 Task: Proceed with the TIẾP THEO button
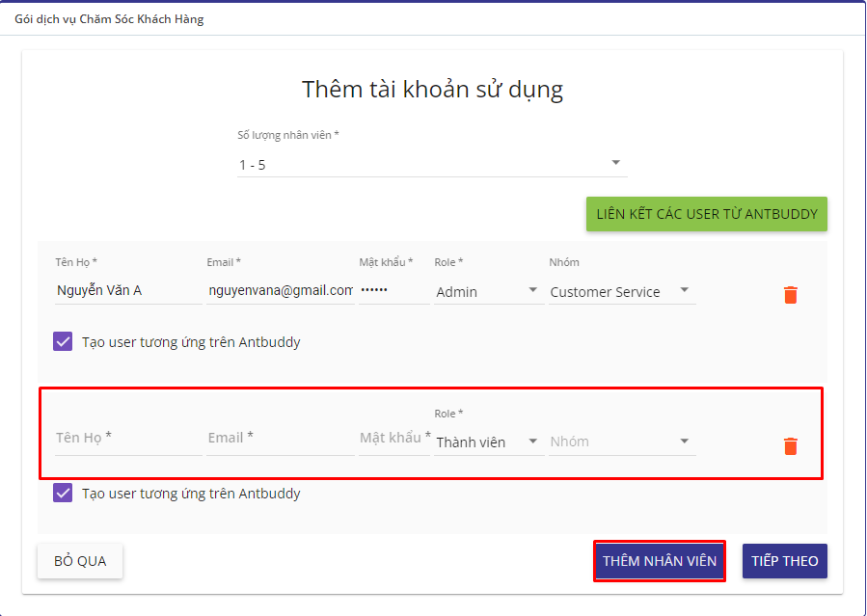point(785,561)
